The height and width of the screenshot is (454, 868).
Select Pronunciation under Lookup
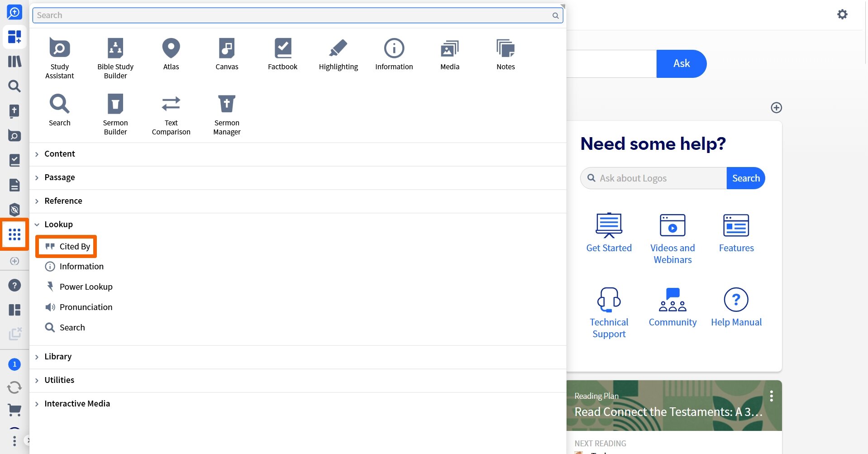click(79, 307)
